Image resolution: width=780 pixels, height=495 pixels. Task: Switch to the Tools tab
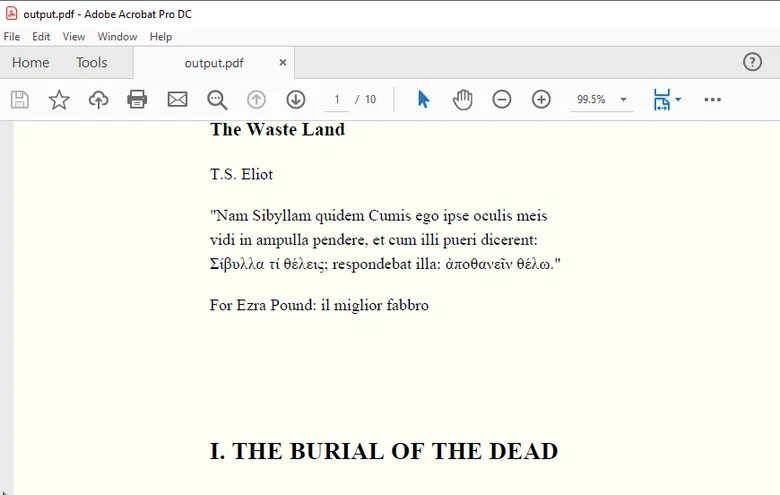tap(92, 63)
